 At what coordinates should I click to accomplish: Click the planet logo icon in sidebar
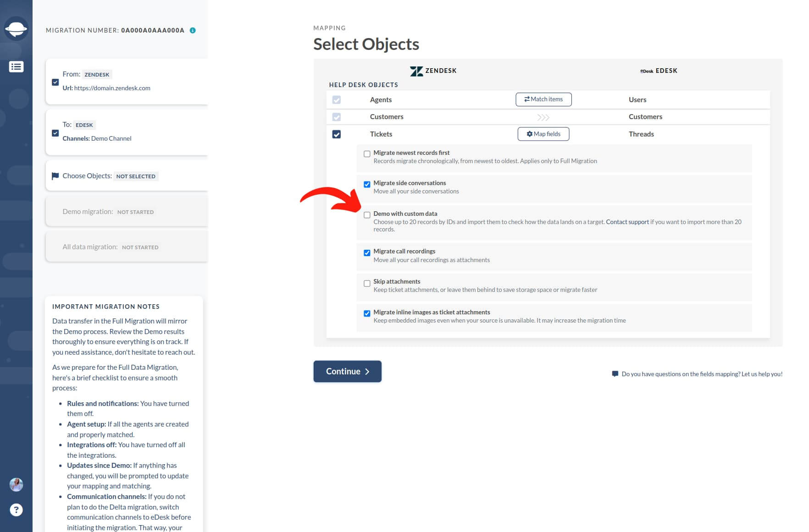point(16,29)
